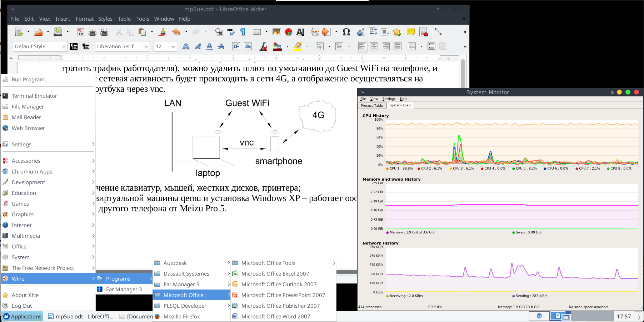Click the mp5ue.odt LibreOffice taskbar button
The width and height of the screenshot is (644, 322).
[81, 317]
